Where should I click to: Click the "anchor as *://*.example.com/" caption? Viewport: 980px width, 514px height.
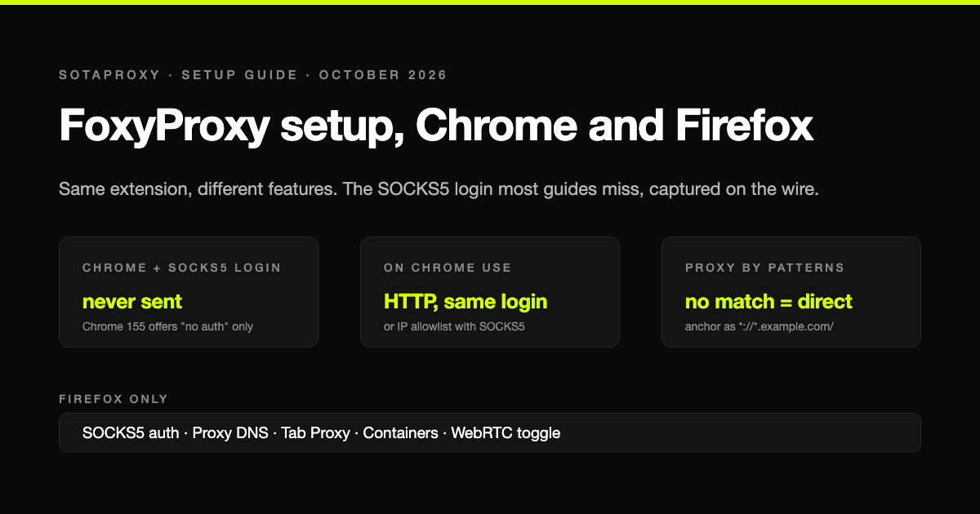(x=759, y=326)
